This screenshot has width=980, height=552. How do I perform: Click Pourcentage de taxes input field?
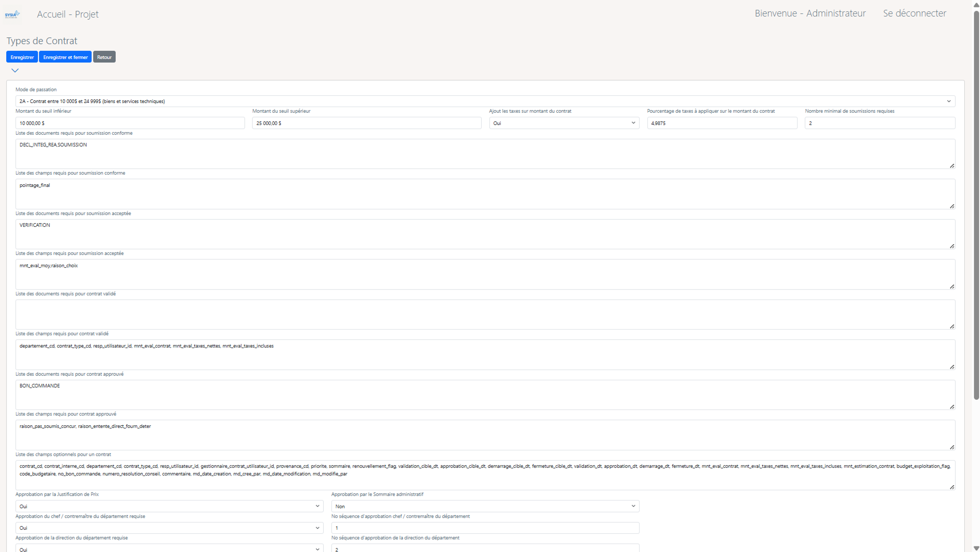[x=722, y=123]
